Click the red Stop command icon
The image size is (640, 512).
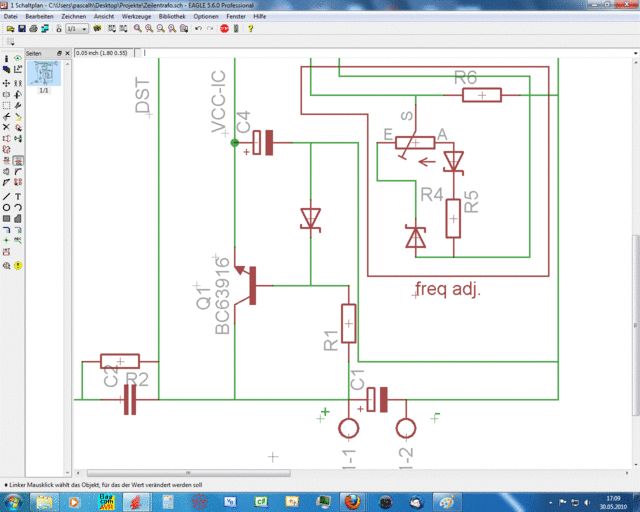224,29
